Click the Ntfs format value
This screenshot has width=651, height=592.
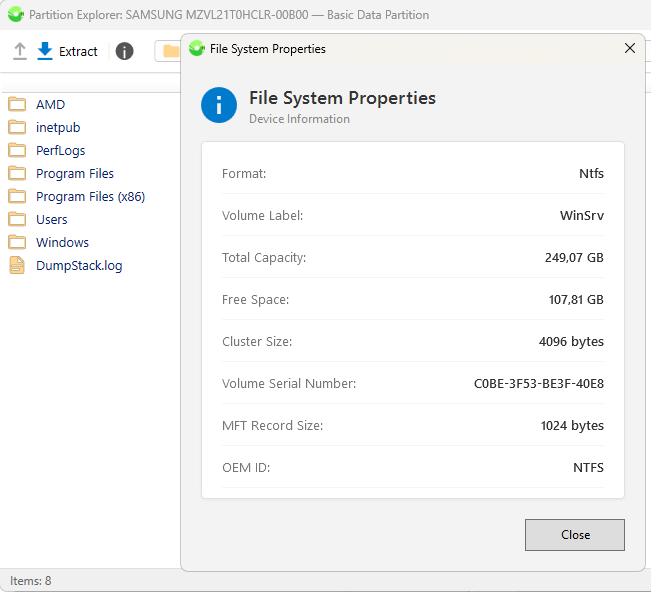(x=591, y=174)
